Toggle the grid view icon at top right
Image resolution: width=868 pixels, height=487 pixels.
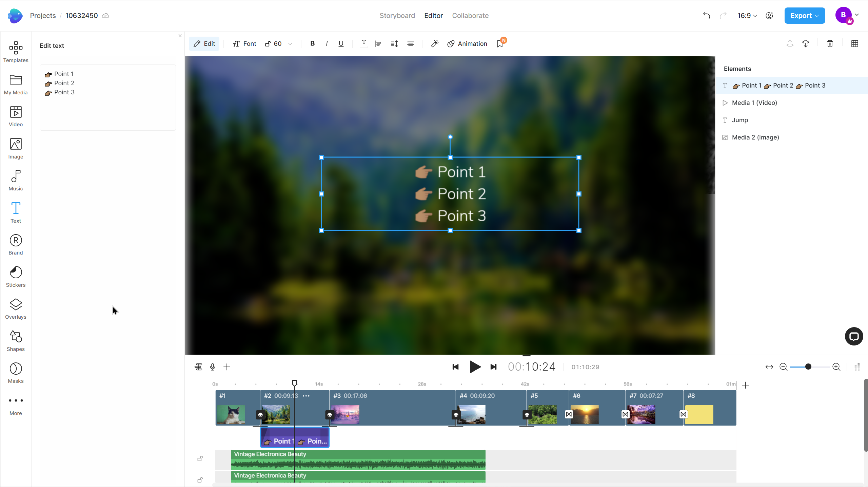pyautogui.click(x=854, y=43)
